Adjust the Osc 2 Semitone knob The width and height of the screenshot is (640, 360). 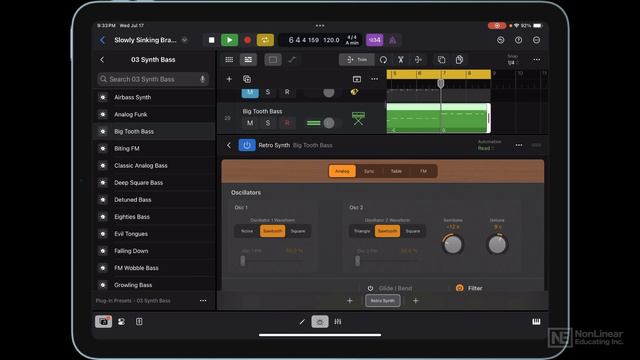point(453,244)
